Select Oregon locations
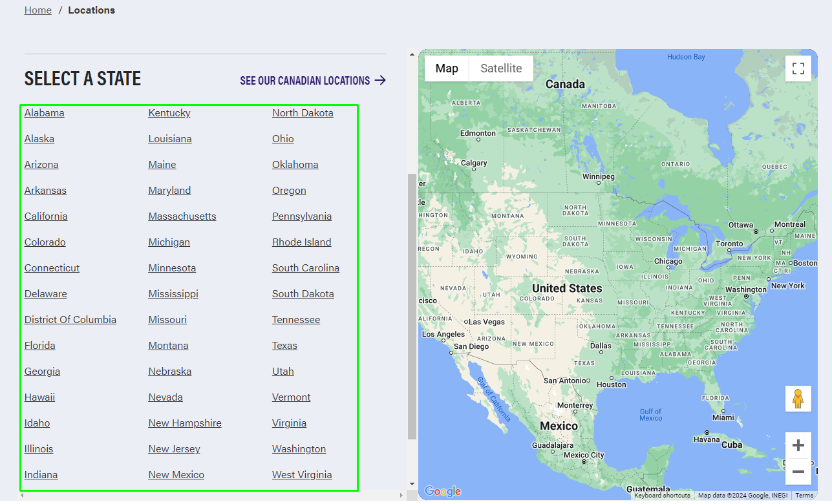This screenshot has height=504, width=832. click(x=289, y=191)
